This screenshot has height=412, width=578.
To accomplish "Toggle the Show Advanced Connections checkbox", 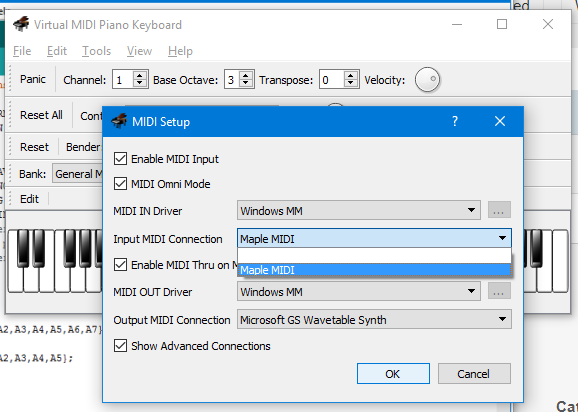I will click(x=120, y=346).
